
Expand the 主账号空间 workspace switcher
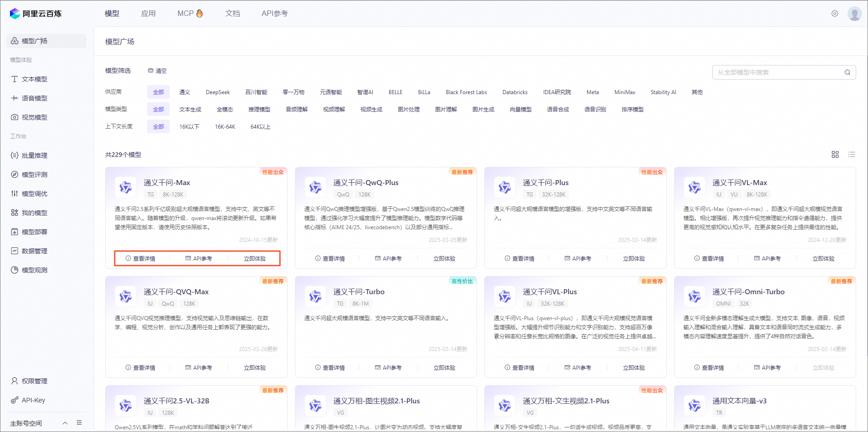65,423
